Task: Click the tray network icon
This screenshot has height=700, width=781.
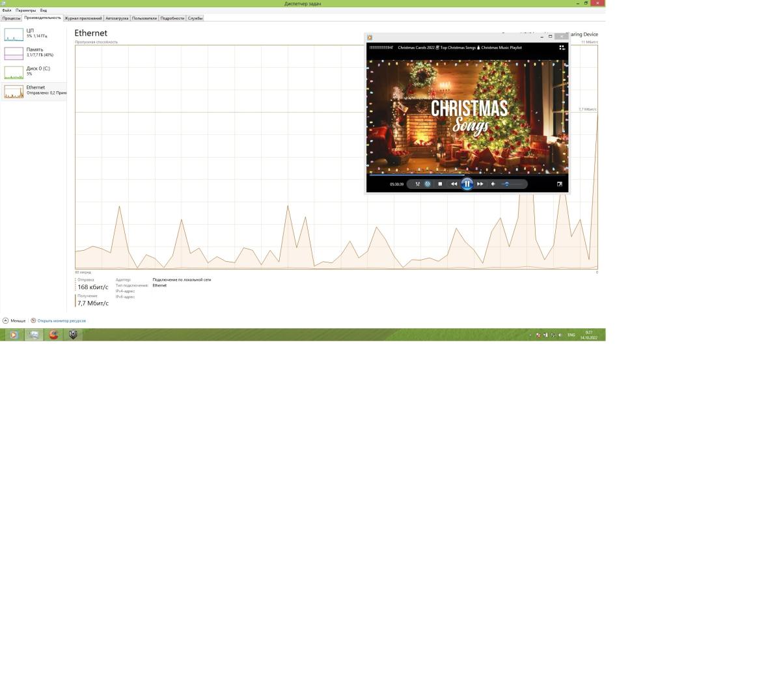Action: click(553, 335)
